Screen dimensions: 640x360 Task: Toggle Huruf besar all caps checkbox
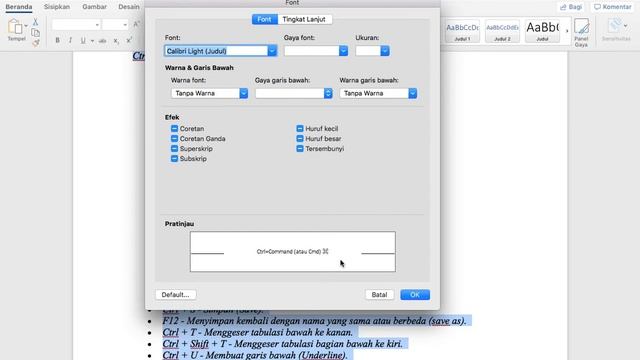[x=300, y=139]
